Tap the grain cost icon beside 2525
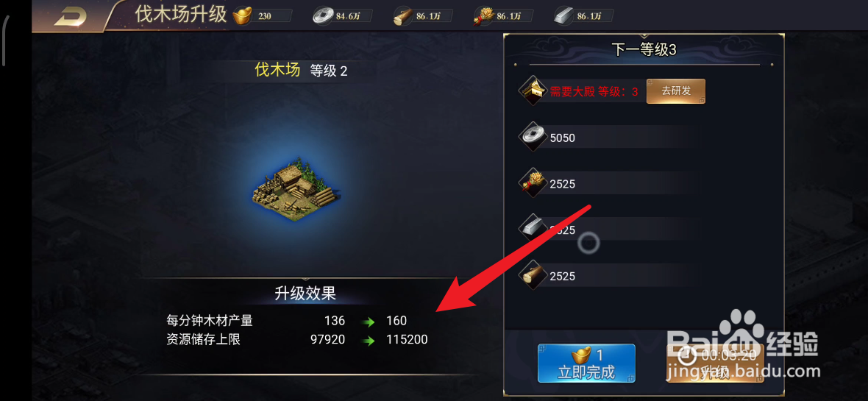The image size is (868, 401). (x=533, y=183)
